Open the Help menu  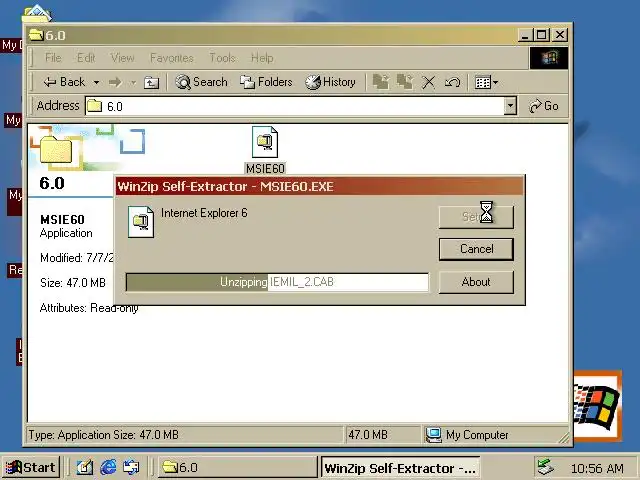click(262, 58)
